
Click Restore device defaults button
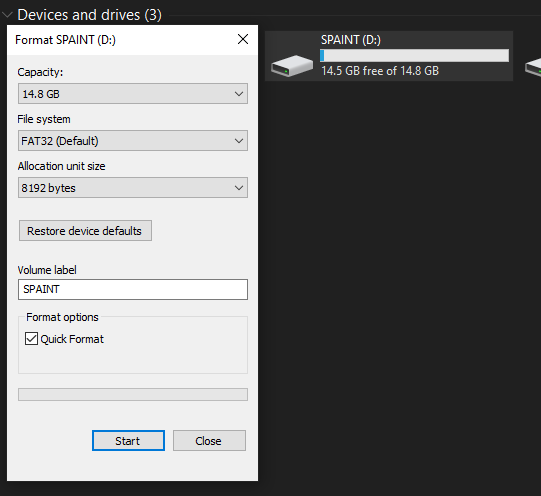click(x=85, y=230)
